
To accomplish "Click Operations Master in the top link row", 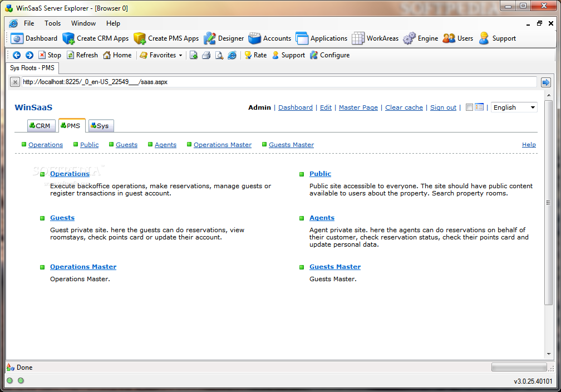I will tap(223, 145).
